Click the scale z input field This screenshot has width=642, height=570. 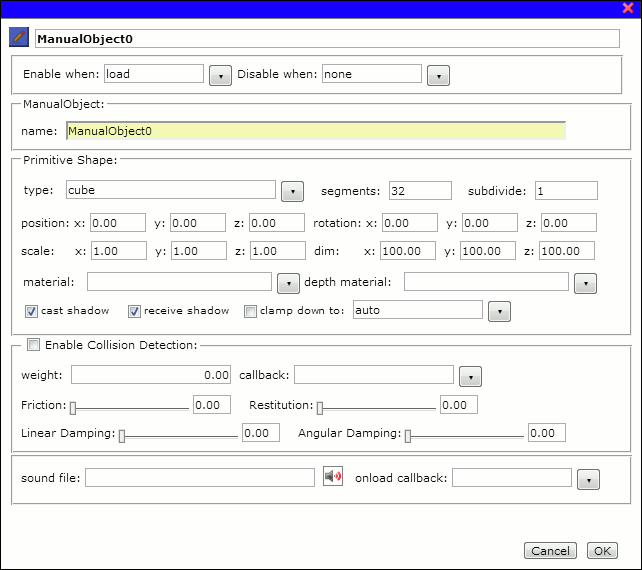pyautogui.click(x=278, y=251)
